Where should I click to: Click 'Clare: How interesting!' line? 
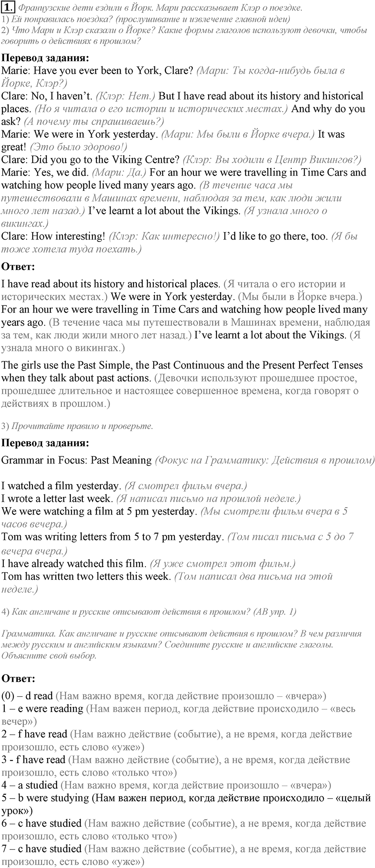(x=53, y=236)
